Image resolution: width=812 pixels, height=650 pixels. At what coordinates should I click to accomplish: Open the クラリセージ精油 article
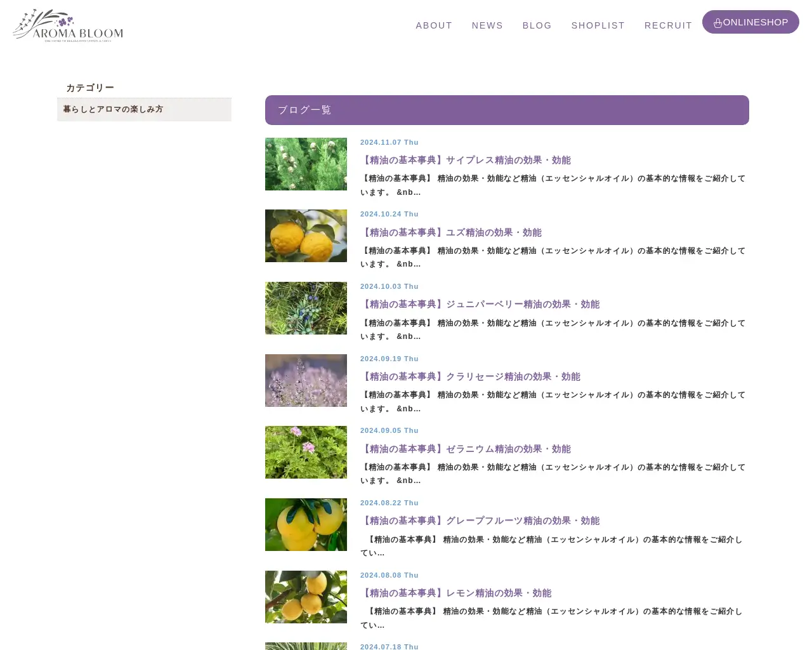click(471, 376)
